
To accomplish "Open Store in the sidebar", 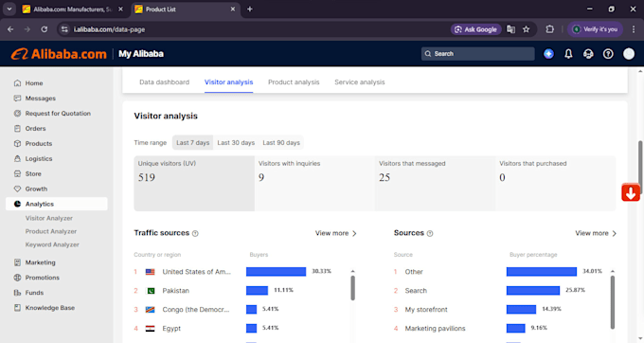I will click(x=33, y=173).
